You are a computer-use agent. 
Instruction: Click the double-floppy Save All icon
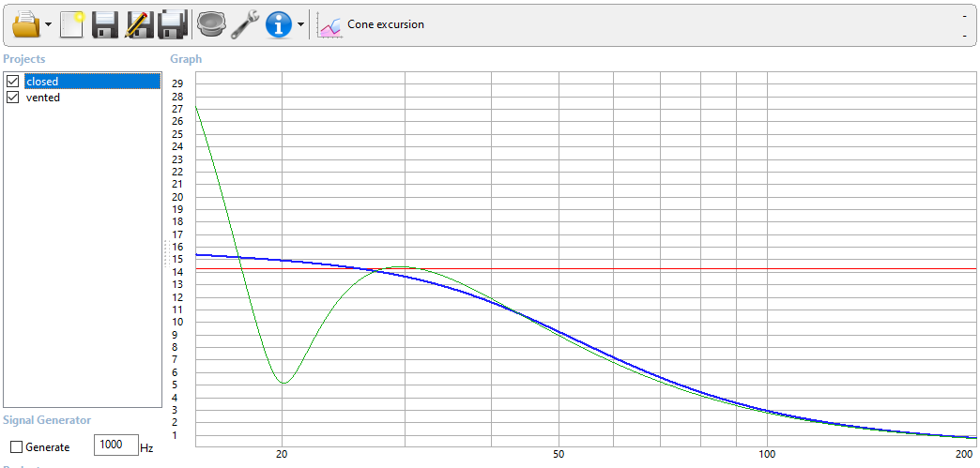point(173,24)
